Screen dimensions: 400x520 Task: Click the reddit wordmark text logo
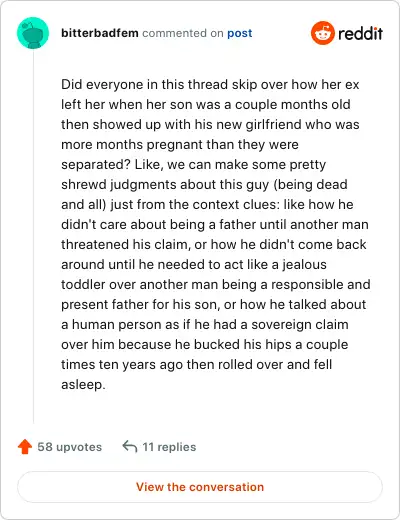[x=360, y=33]
